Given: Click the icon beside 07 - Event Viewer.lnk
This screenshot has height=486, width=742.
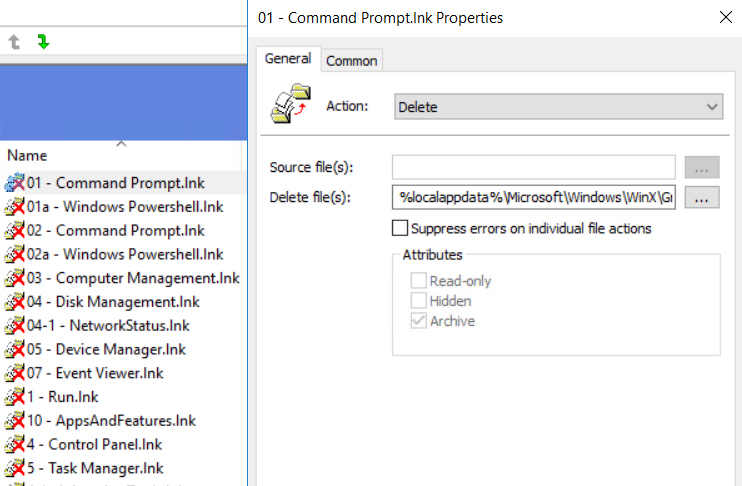Looking at the screenshot, I should coord(14,373).
